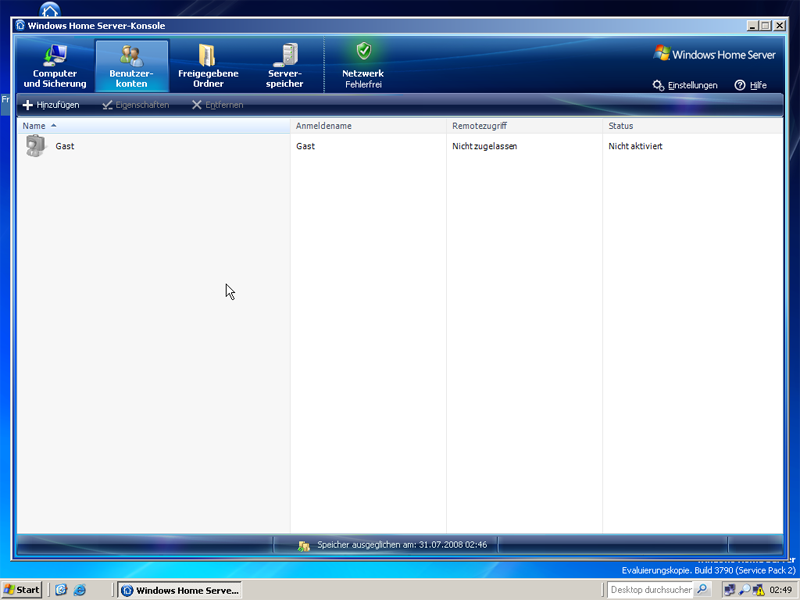This screenshot has height=600, width=800.
Task: Launch Internet Explorer from quick launch
Action: pyautogui.click(x=80, y=590)
